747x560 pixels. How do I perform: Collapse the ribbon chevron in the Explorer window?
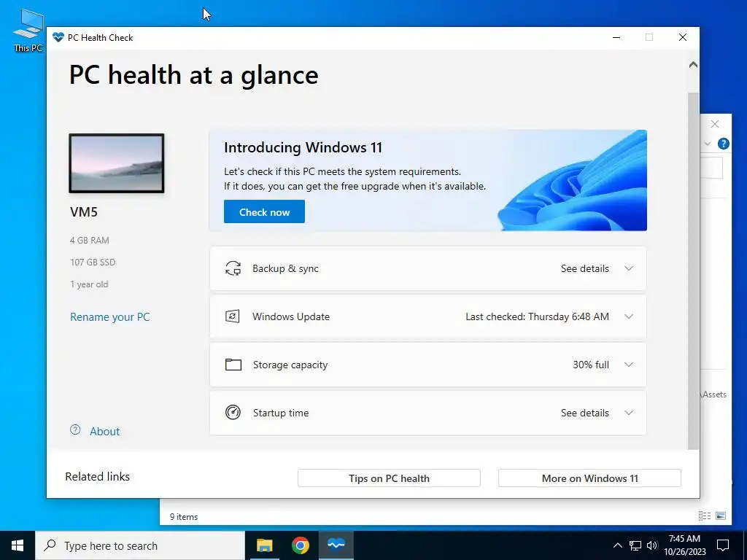[708, 144]
